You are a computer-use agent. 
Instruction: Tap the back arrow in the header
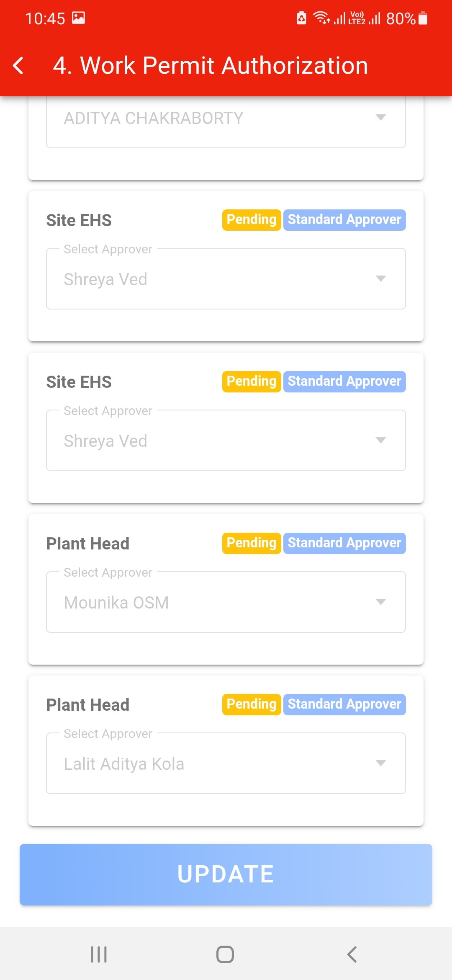pos(18,66)
